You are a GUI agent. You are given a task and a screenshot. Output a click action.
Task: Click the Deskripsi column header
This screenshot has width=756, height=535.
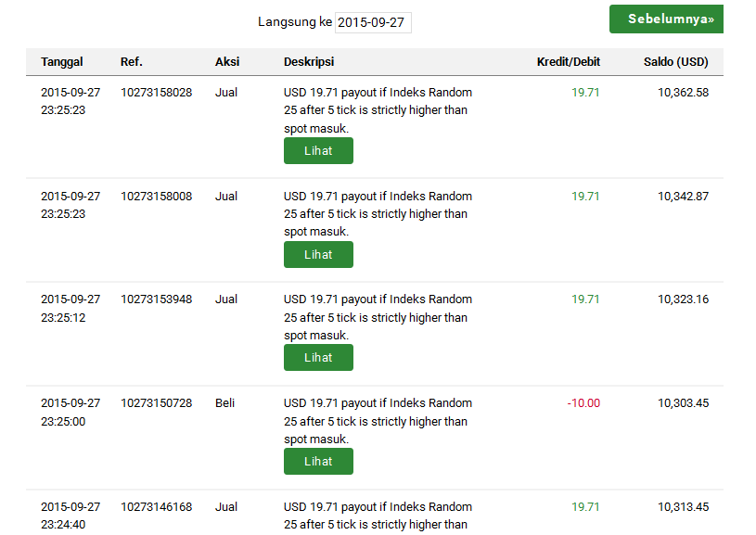pos(309,62)
